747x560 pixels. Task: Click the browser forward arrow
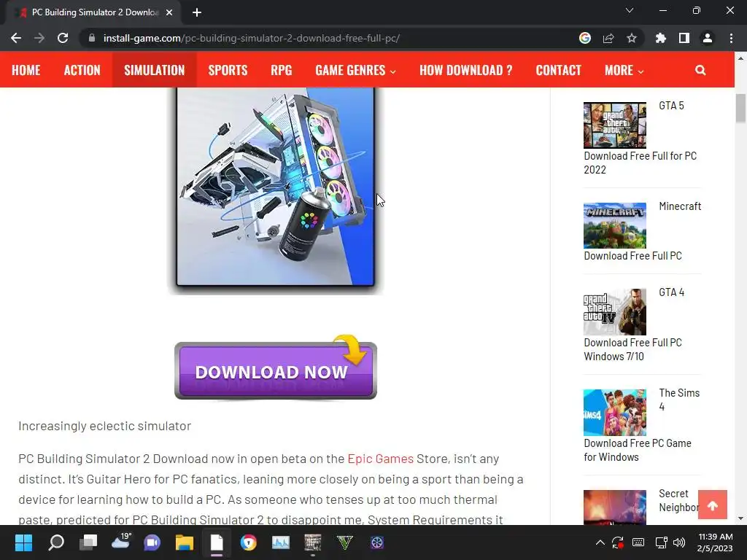point(39,38)
